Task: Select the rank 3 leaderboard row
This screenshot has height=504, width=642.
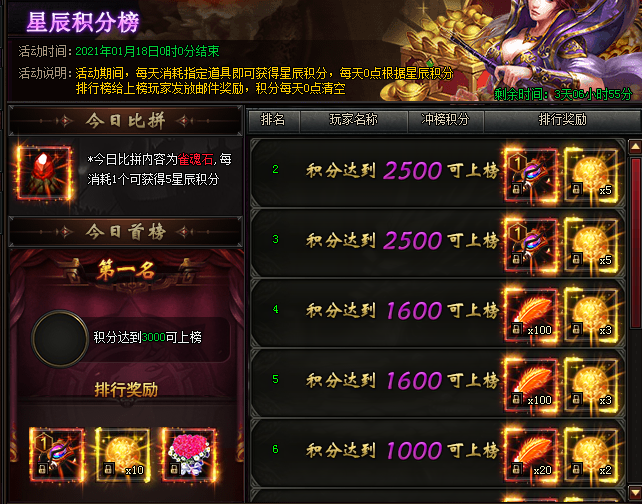Action: 438,243
